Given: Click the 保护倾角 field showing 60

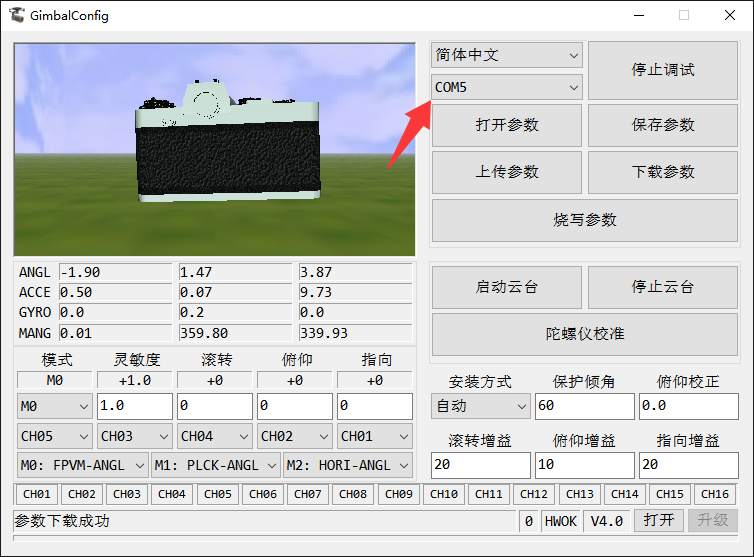Looking at the screenshot, I should point(585,406).
